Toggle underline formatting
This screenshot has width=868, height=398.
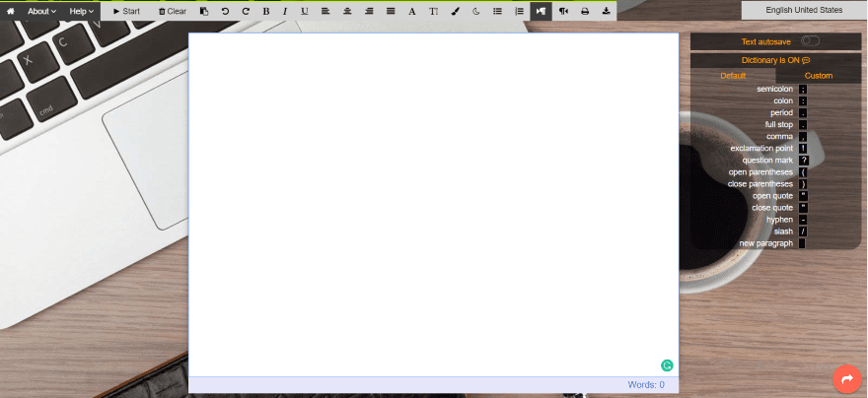click(x=305, y=11)
